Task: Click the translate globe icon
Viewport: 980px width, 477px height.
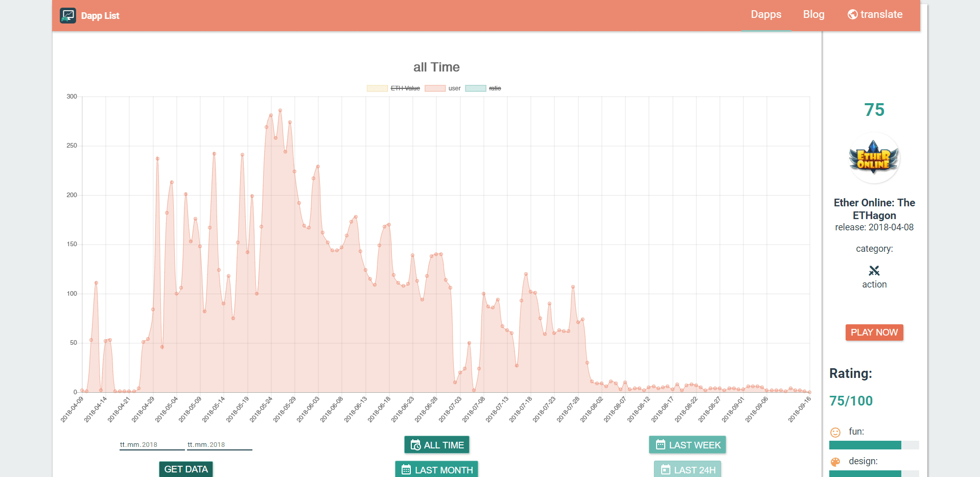Action: (853, 14)
